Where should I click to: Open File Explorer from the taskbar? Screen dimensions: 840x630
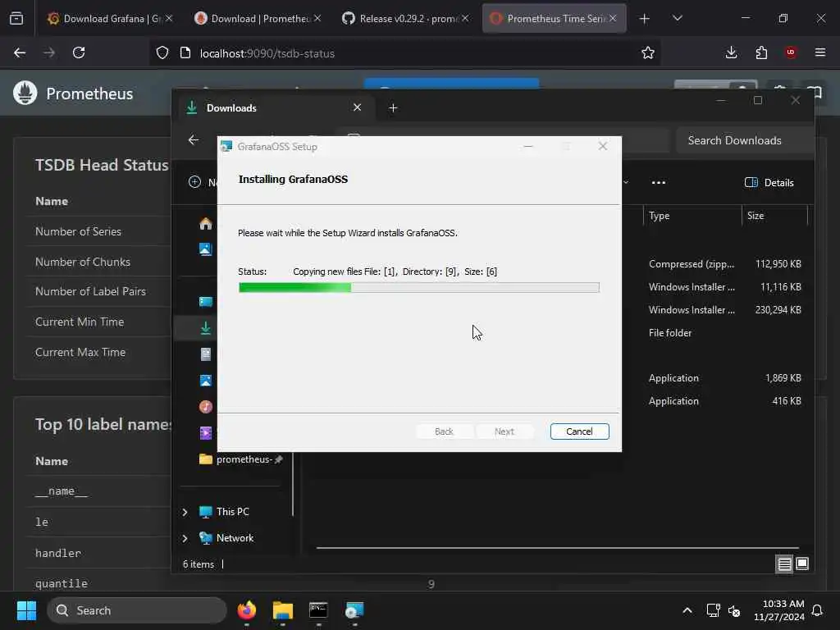click(x=283, y=610)
